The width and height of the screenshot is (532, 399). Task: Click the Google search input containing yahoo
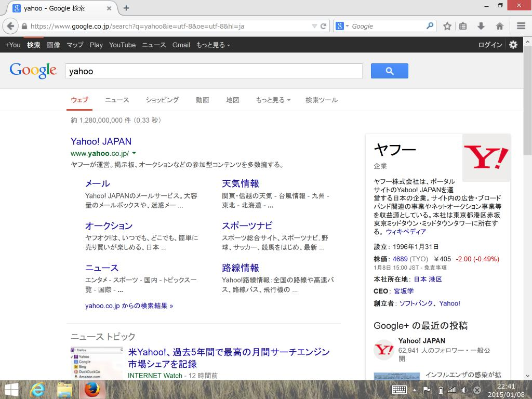coord(214,71)
